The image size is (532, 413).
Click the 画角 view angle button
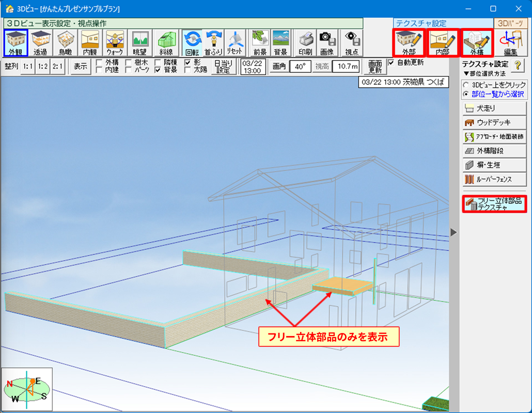[x=279, y=67]
